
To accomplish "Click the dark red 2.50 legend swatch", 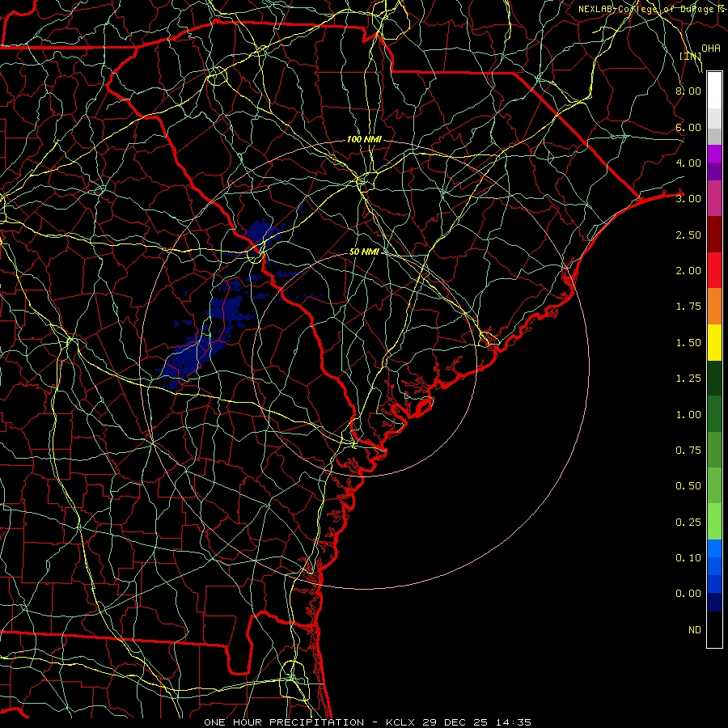I will (714, 235).
